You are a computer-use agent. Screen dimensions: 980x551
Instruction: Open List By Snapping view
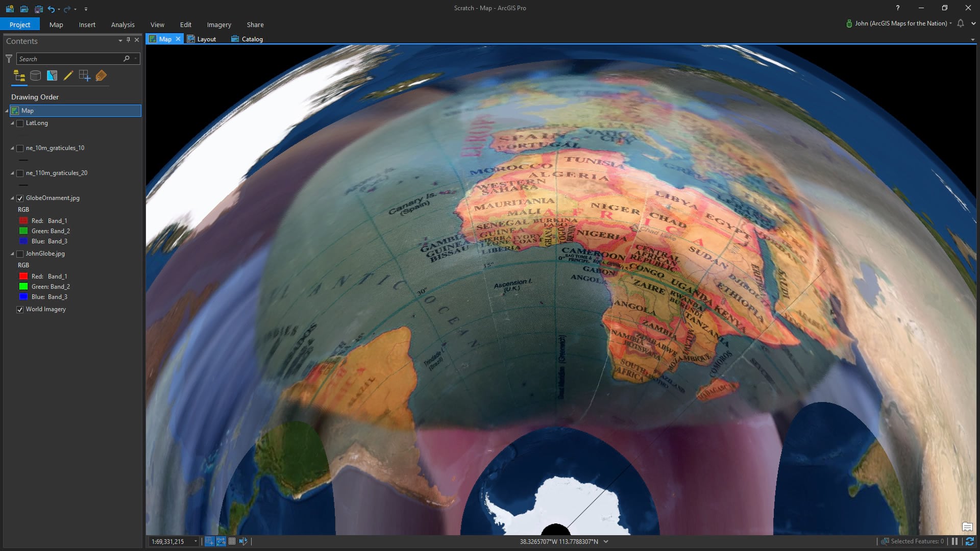(84, 76)
